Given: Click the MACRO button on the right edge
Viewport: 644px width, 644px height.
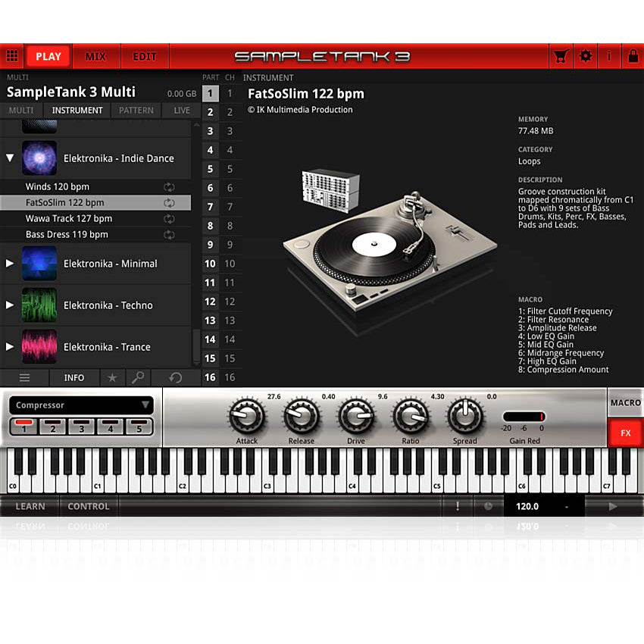Looking at the screenshot, I should (x=626, y=402).
